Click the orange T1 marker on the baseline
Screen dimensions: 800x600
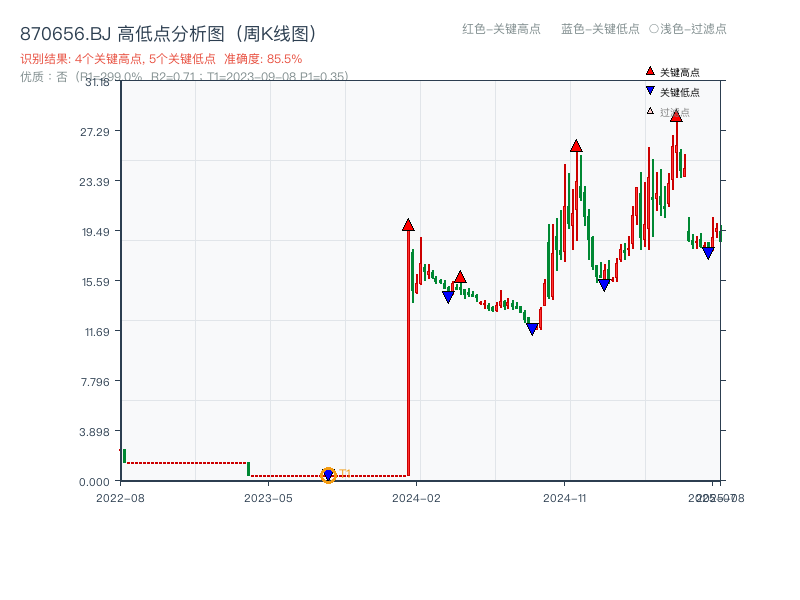coord(328,475)
